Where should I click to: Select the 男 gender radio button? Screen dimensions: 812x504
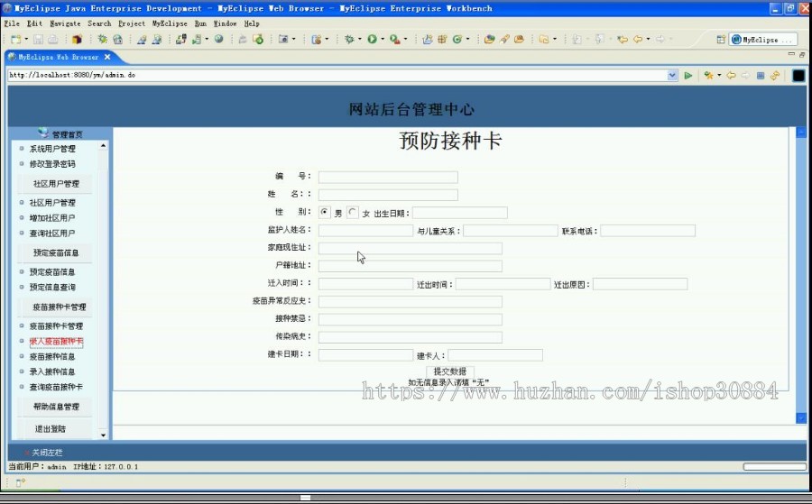click(324, 212)
